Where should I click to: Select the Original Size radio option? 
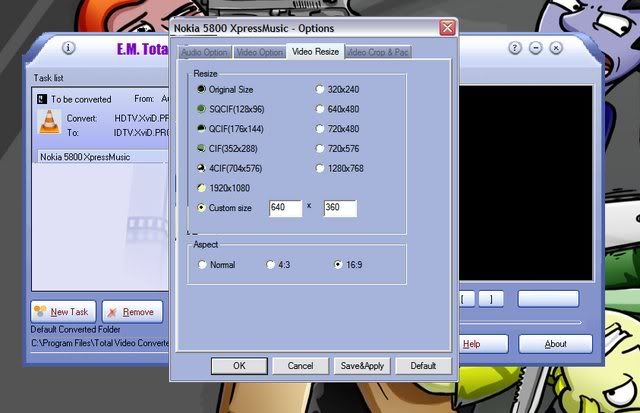[201, 89]
